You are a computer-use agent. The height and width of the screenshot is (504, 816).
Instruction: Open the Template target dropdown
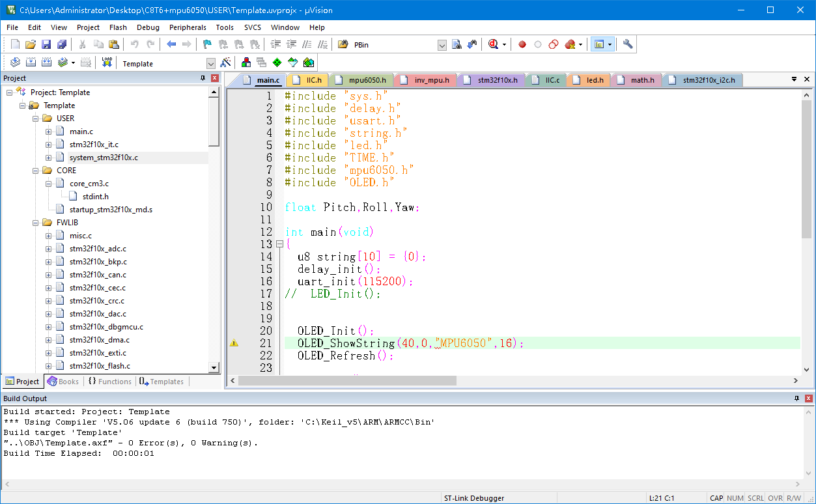pyautogui.click(x=210, y=63)
